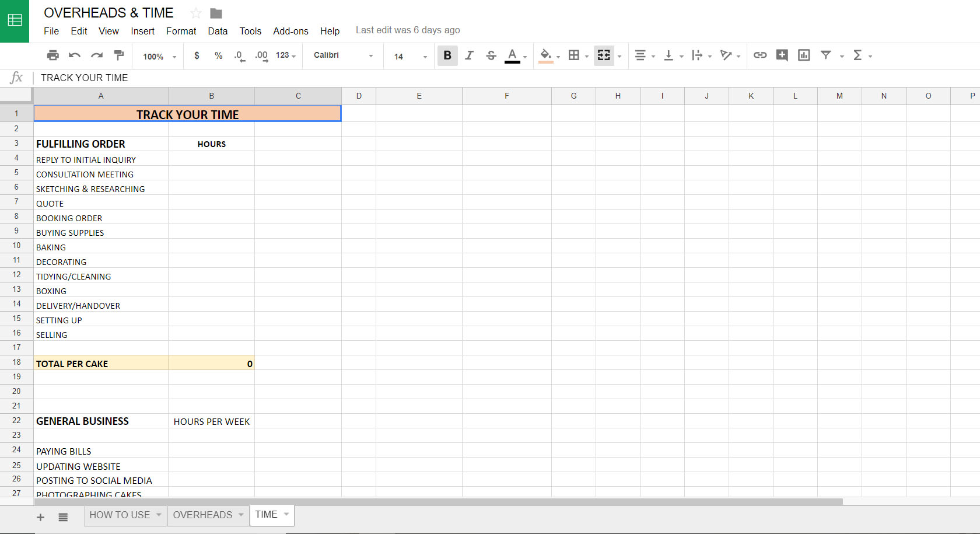The height and width of the screenshot is (534, 980).
Task: Open filter views dropdown arrow
Action: [842, 57]
